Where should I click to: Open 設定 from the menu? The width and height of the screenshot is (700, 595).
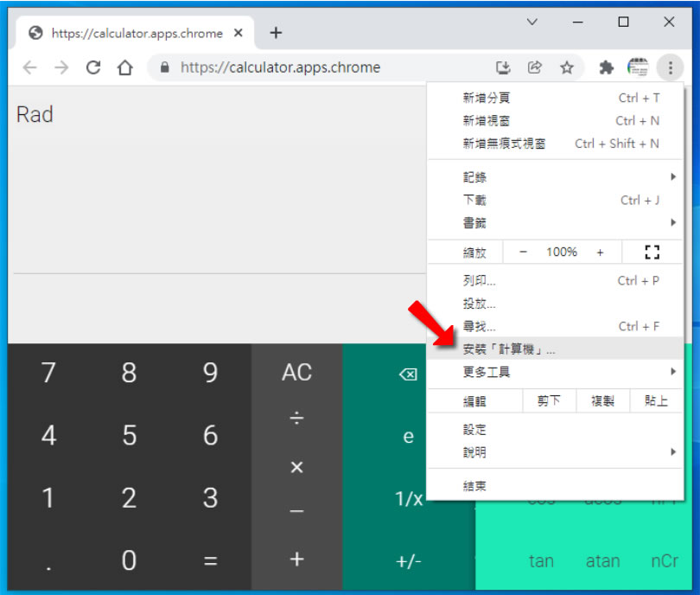555,429
